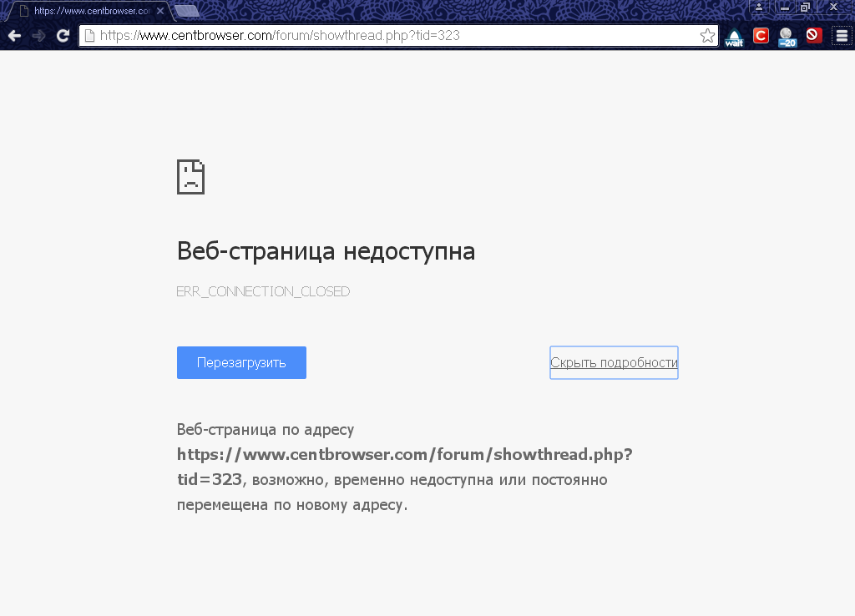Restore down the browser window
This screenshot has height=616, width=855.
click(805, 7)
